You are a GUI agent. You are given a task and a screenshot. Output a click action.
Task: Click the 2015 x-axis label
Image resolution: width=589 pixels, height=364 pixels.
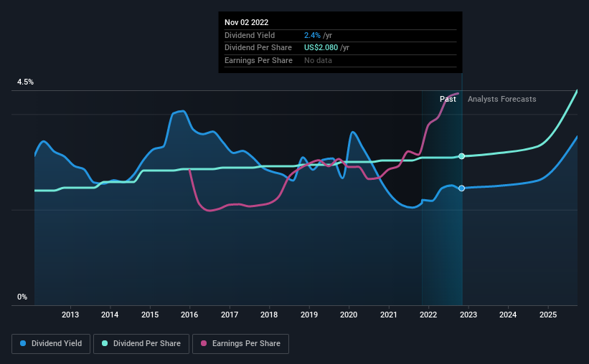[x=150, y=315]
